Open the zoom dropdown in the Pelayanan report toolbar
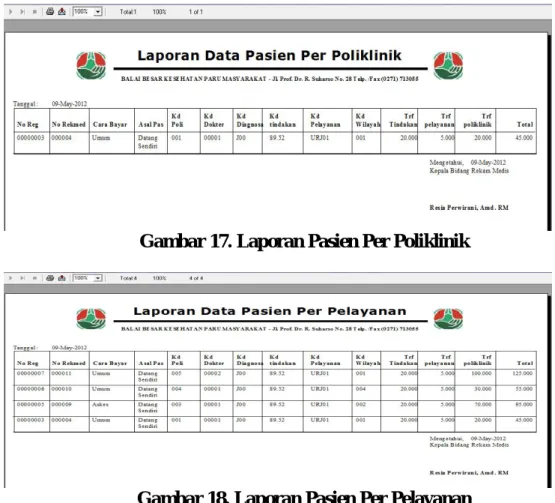 click(98, 278)
